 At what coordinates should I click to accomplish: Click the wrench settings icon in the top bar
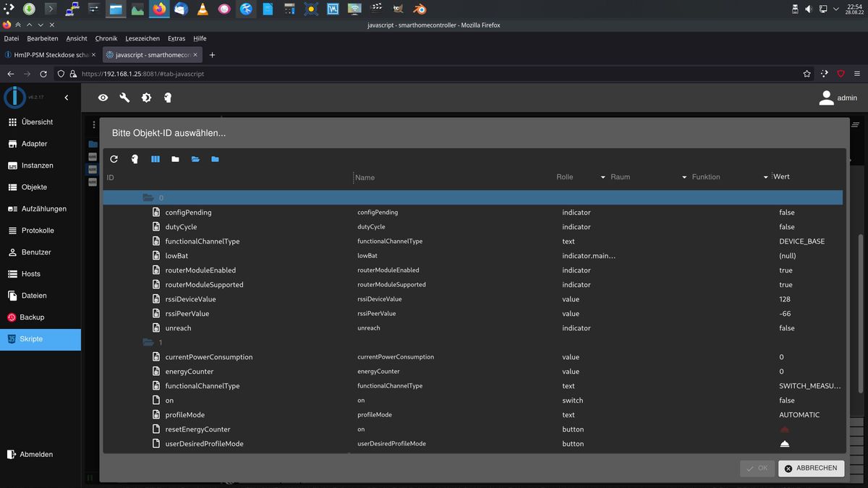124,98
